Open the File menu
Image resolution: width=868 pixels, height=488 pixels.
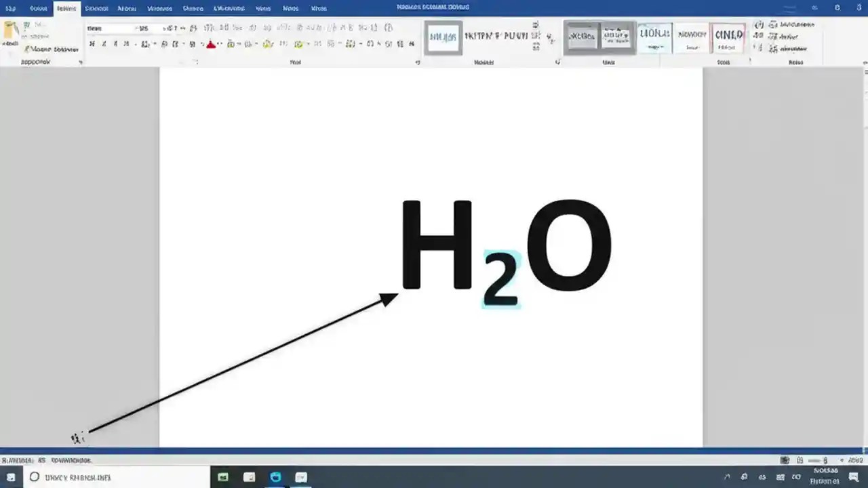tap(9, 8)
